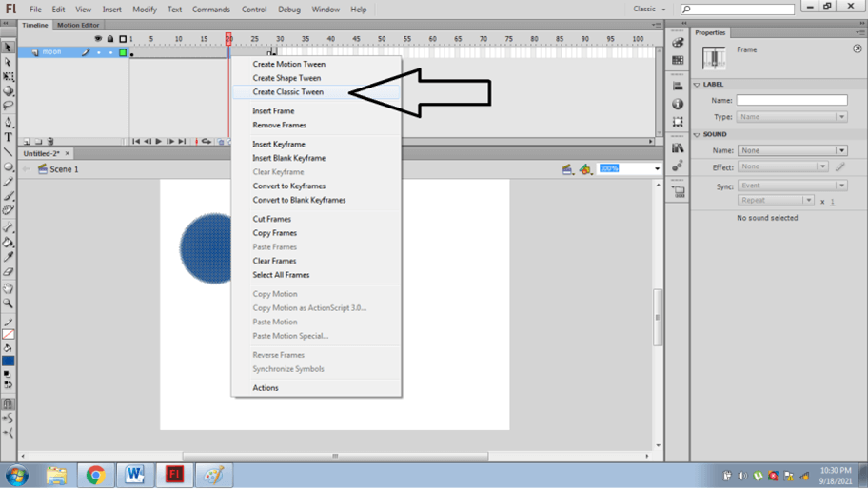
Task: Open the Align panel icon
Action: pyautogui.click(x=678, y=86)
